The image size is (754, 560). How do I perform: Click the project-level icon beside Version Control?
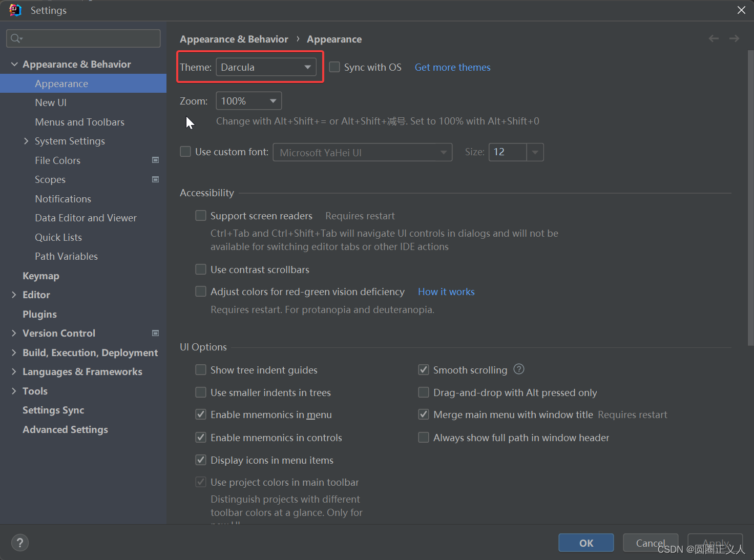pos(156,333)
